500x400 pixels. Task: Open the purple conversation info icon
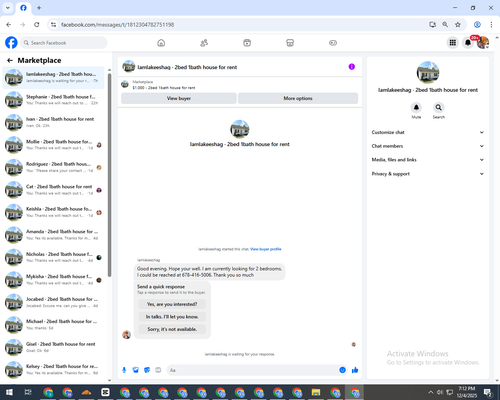pos(352,67)
